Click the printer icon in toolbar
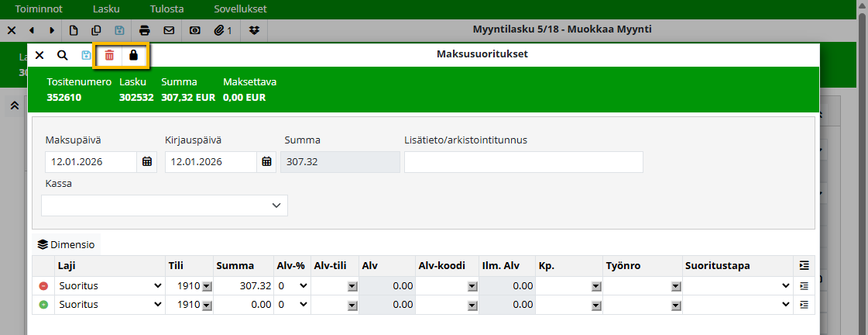868x335 pixels. click(x=144, y=30)
